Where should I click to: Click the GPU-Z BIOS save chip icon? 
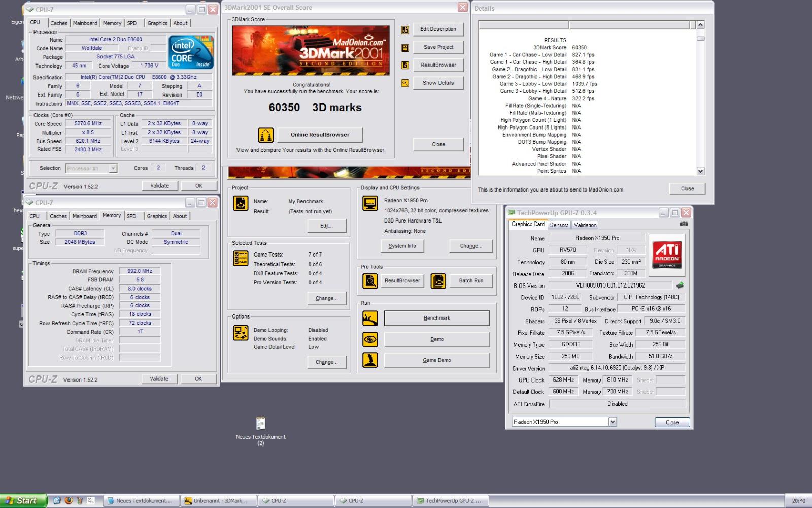pyautogui.click(x=680, y=285)
